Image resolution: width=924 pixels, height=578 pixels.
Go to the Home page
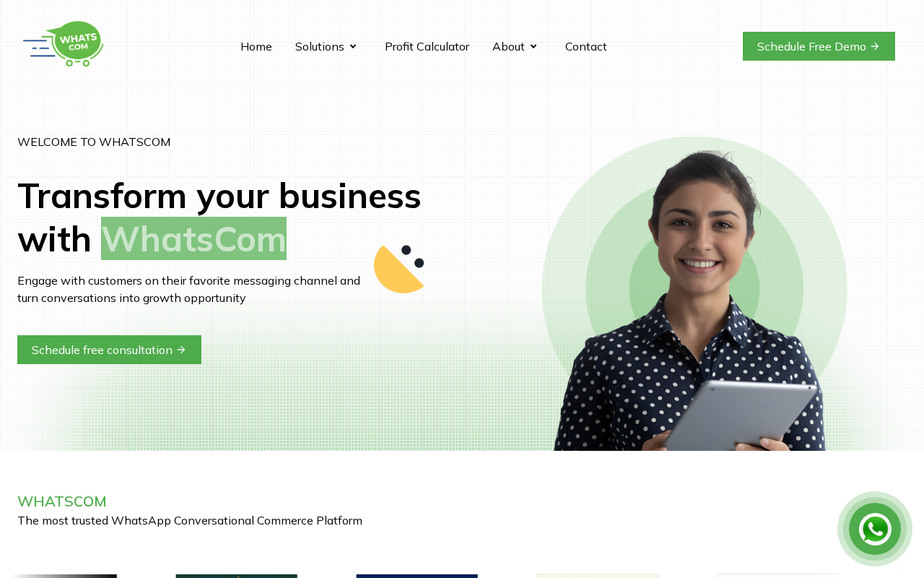tap(256, 46)
